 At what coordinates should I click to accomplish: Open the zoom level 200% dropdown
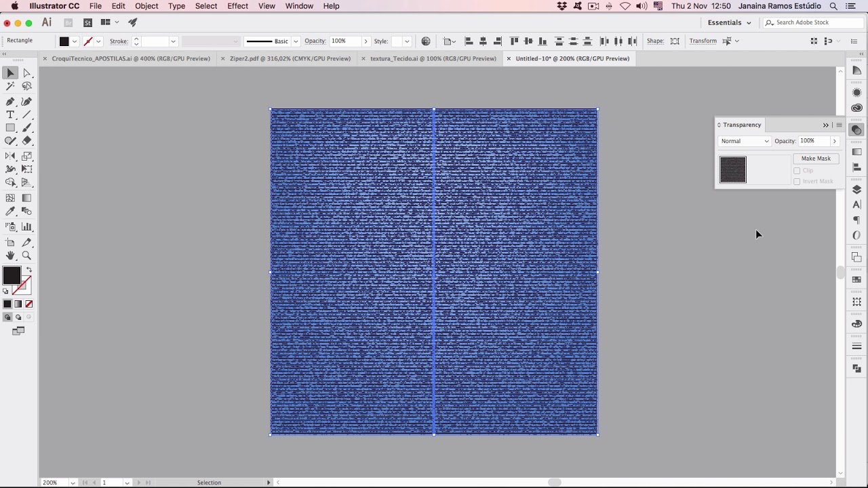coord(73,483)
